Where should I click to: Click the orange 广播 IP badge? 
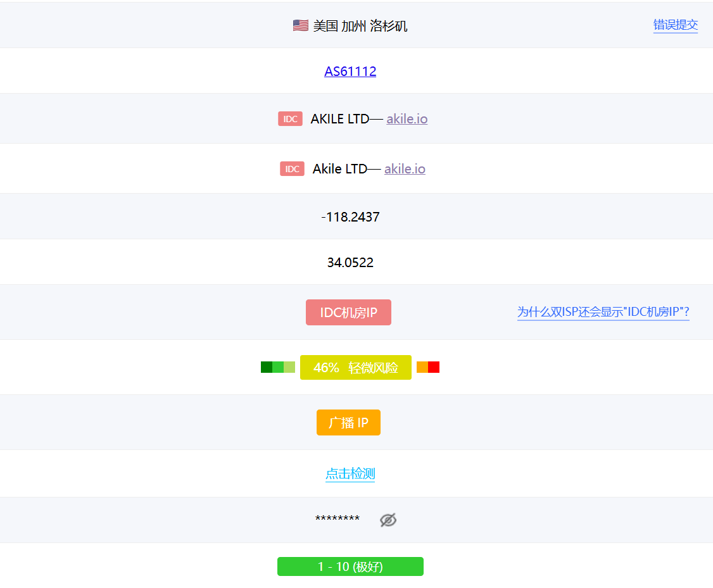point(348,423)
